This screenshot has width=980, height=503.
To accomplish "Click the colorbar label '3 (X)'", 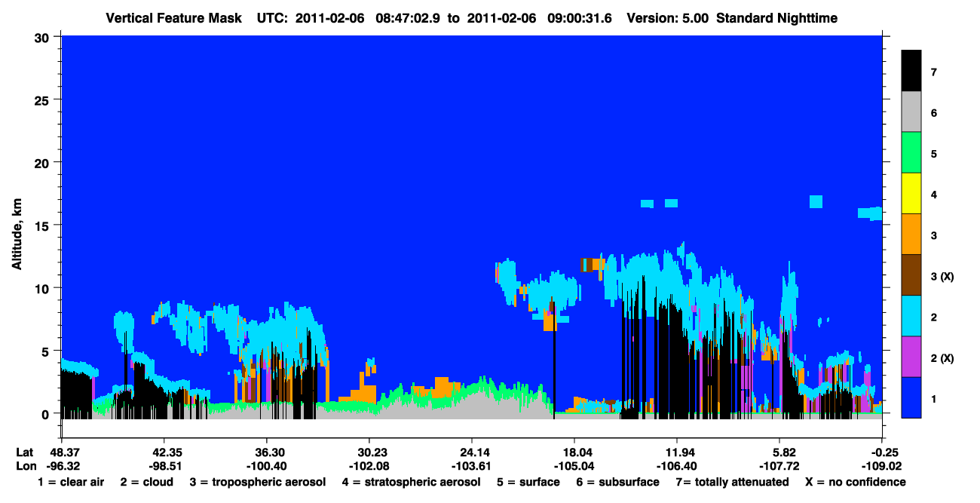I will [942, 276].
